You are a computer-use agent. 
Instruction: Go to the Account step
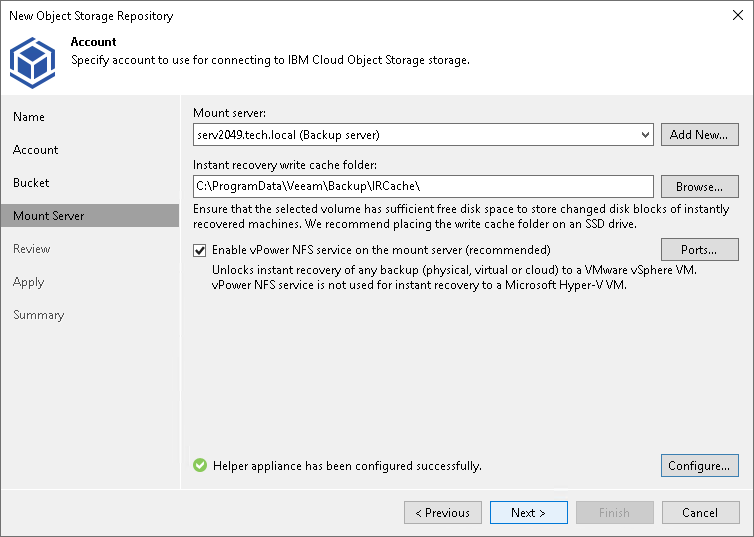36,150
